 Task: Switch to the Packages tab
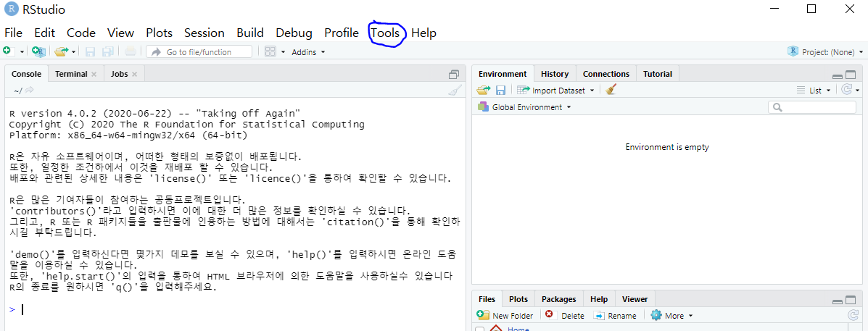[558, 299]
